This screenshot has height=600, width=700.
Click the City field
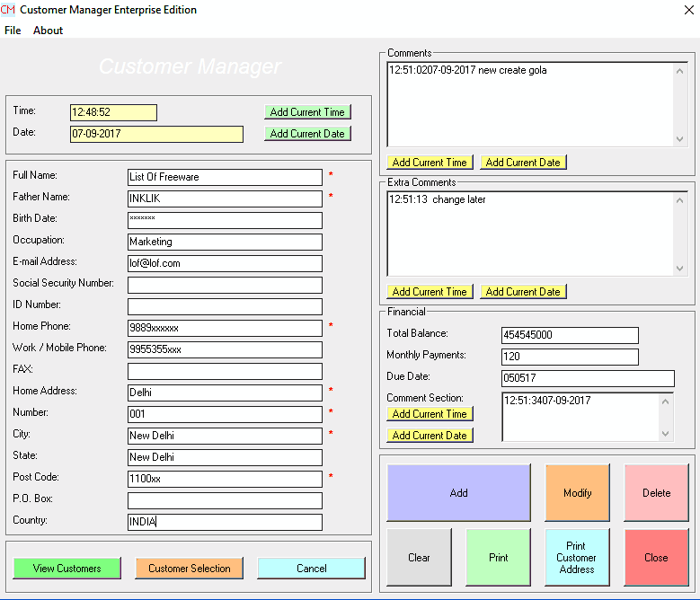(225, 436)
